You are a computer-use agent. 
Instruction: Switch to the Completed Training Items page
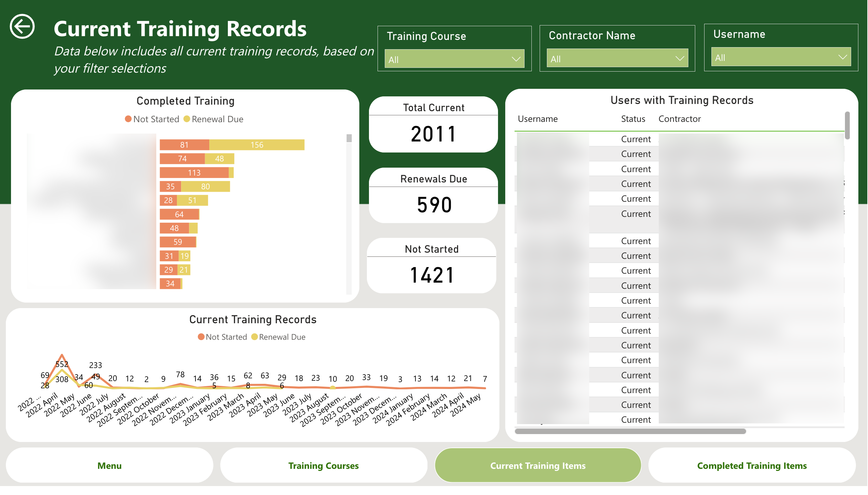(752, 465)
